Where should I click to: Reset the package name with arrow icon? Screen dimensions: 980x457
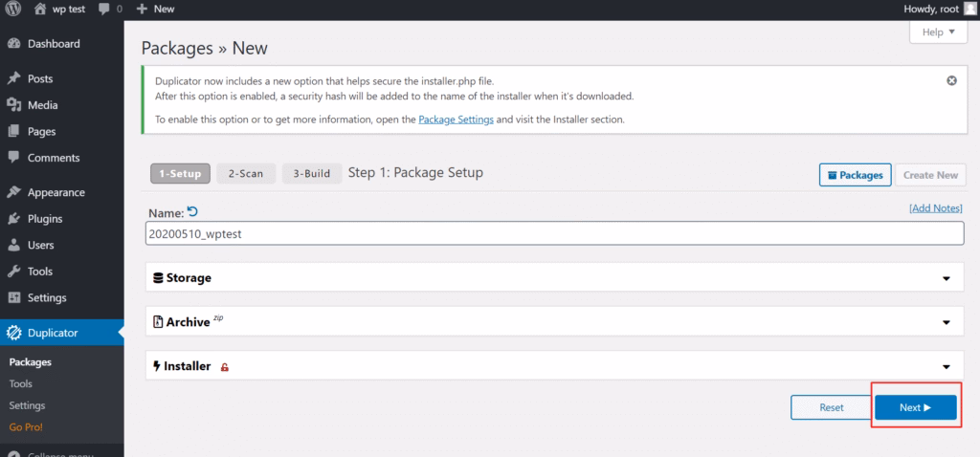[x=193, y=211]
